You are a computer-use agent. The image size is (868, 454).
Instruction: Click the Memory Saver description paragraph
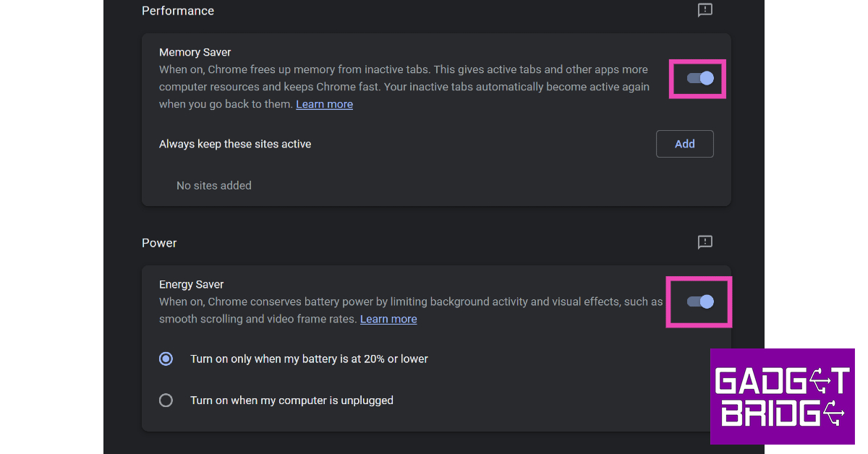click(403, 87)
